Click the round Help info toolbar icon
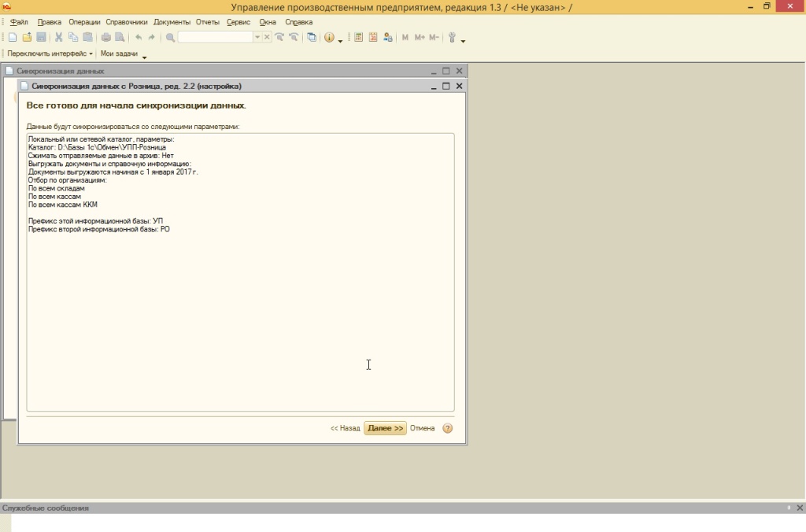This screenshot has height=532, width=806. 329,38
